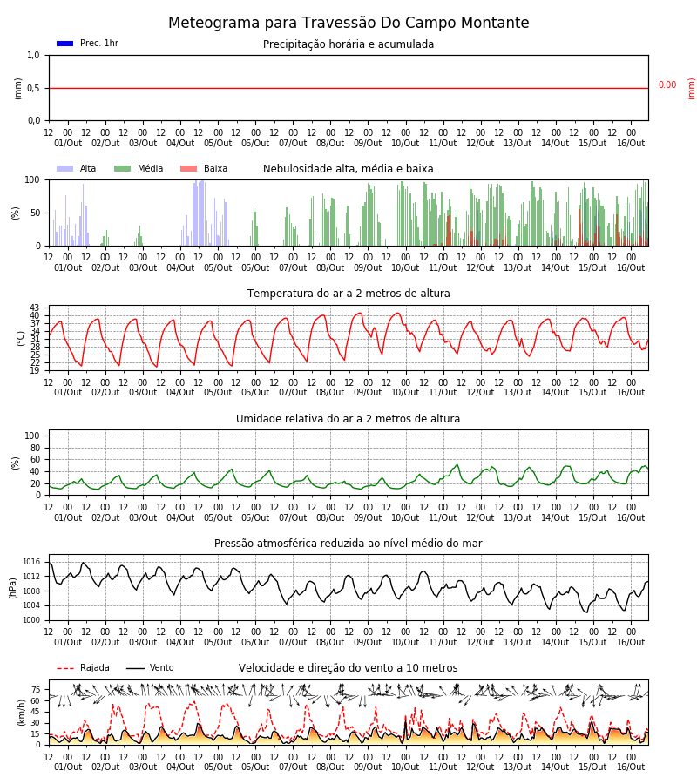
Task: Click the 43 tick label on temperature axis
Action: (35, 308)
